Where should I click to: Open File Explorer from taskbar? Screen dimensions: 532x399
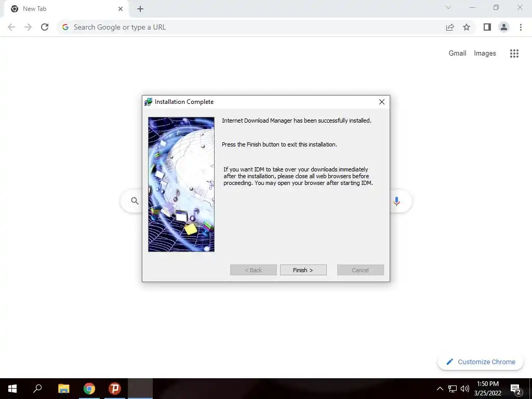click(63, 389)
